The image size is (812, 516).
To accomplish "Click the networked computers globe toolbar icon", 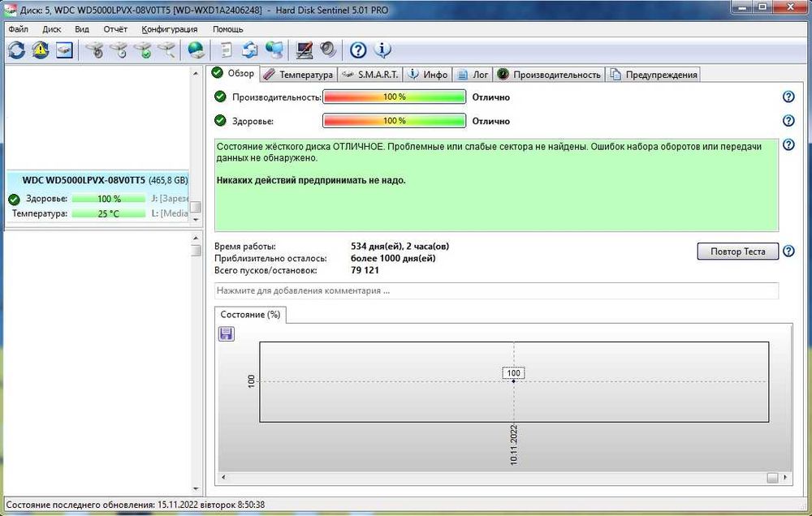I will [x=274, y=50].
